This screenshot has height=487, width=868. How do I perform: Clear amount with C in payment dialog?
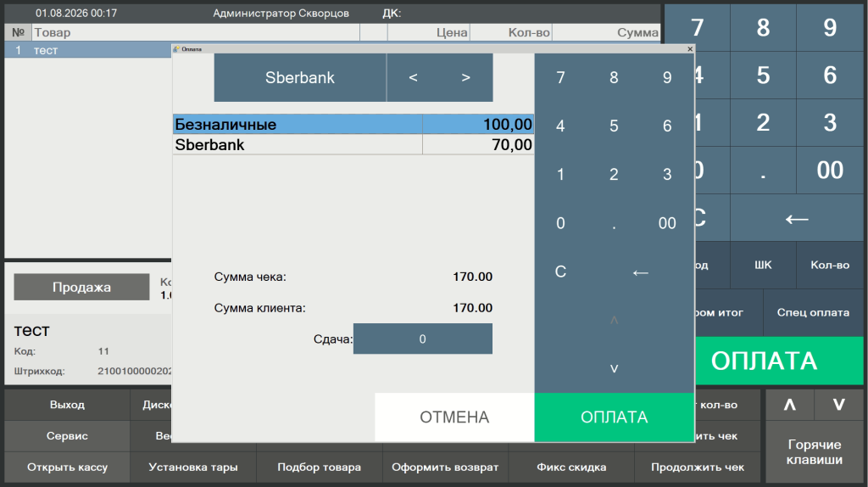561,271
